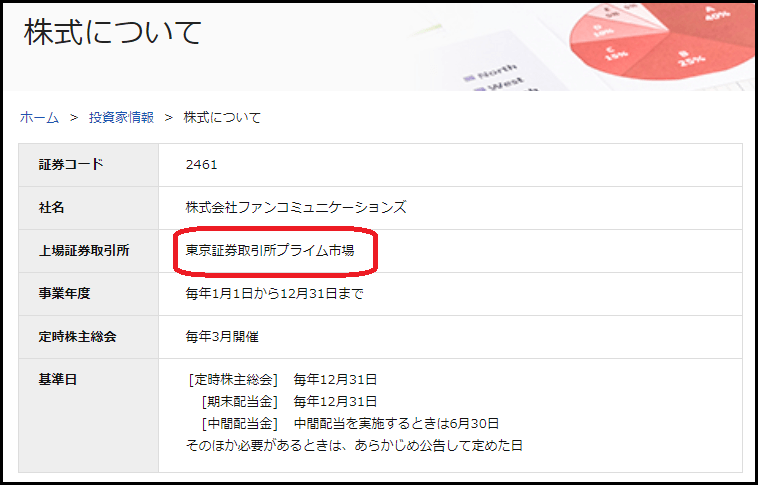Click the 事業年度 row label
The image size is (758, 485).
64,294
